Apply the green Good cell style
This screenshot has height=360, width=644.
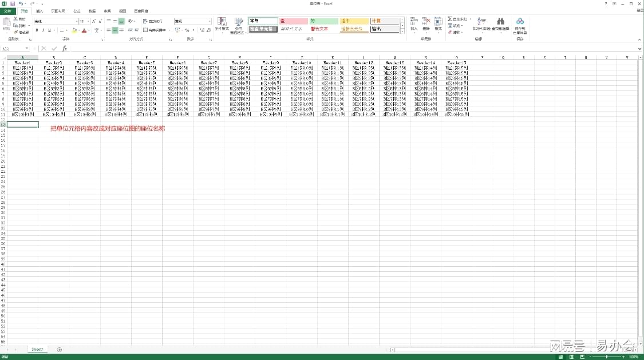(323, 21)
